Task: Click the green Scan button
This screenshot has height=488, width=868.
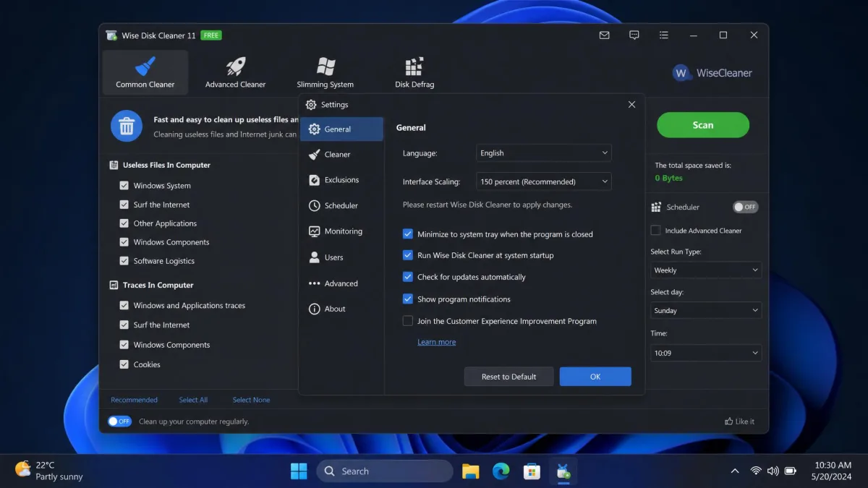Action: [x=703, y=125]
